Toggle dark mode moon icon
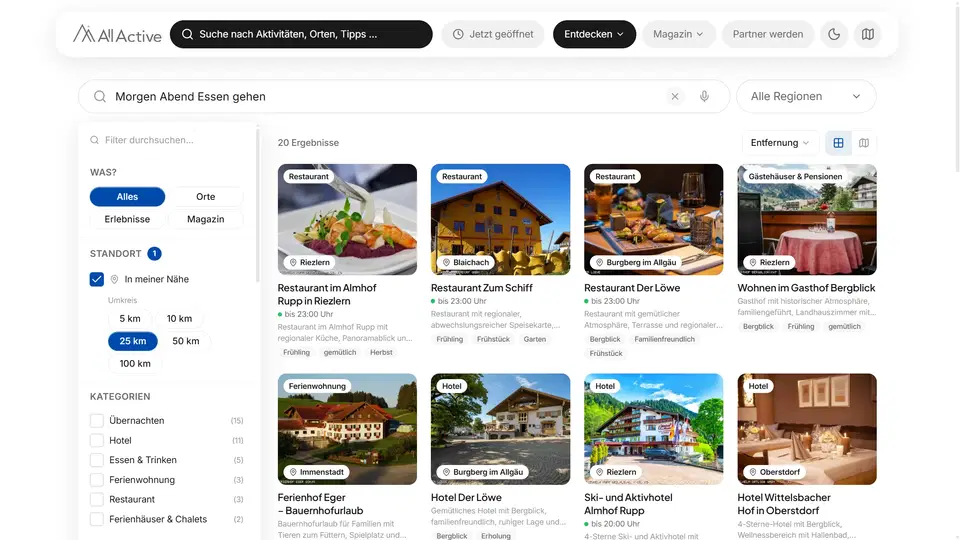This screenshot has width=960, height=540. 834,34
